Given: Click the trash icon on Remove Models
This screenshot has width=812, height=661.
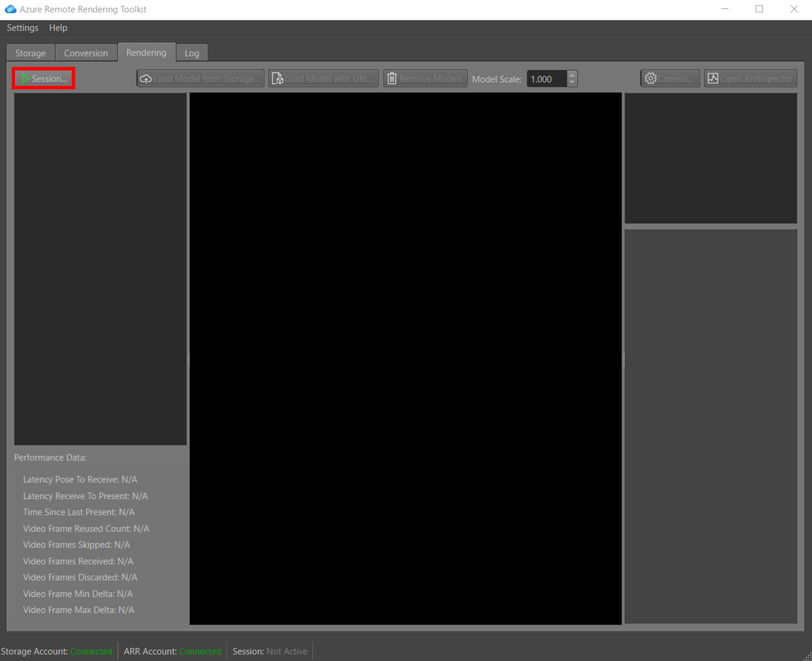Looking at the screenshot, I should (391, 78).
